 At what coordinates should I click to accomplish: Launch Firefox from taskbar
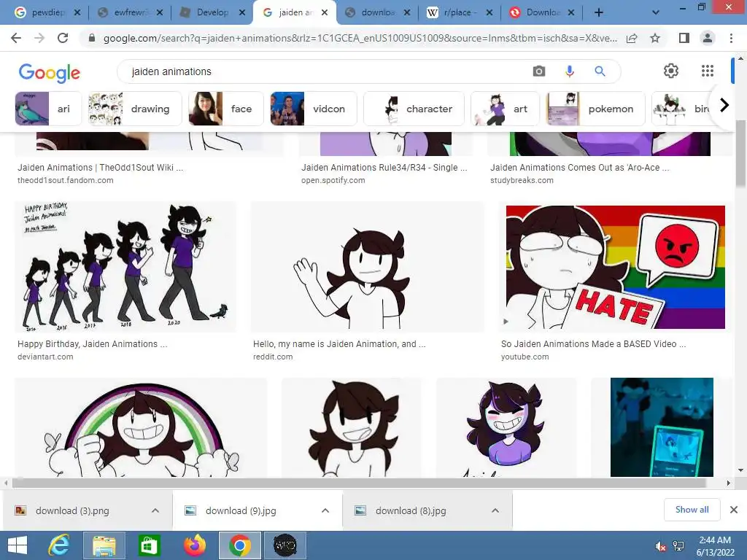[194, 545]
